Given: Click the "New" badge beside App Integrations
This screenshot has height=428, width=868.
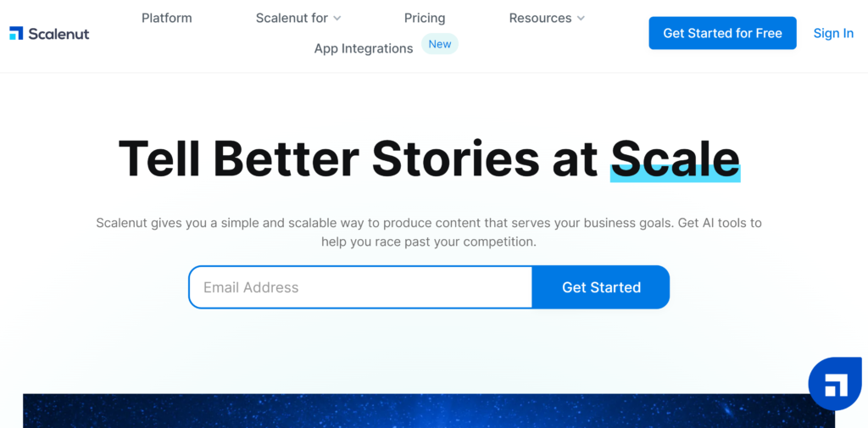Looking at the screenshot, I should click(440, 44).
